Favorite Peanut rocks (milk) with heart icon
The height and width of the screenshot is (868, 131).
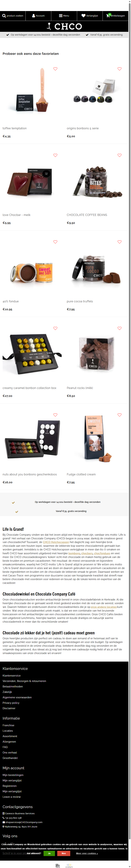coord(120,328)
